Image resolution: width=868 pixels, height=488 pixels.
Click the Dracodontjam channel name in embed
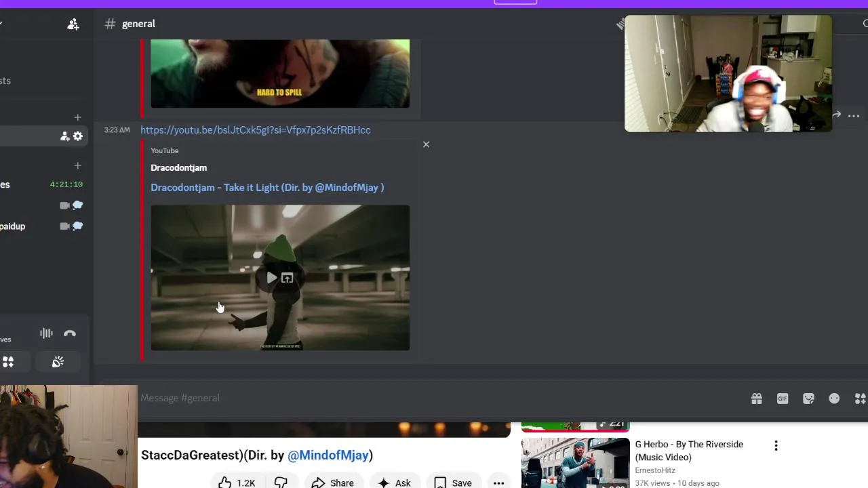coord(178,167)
